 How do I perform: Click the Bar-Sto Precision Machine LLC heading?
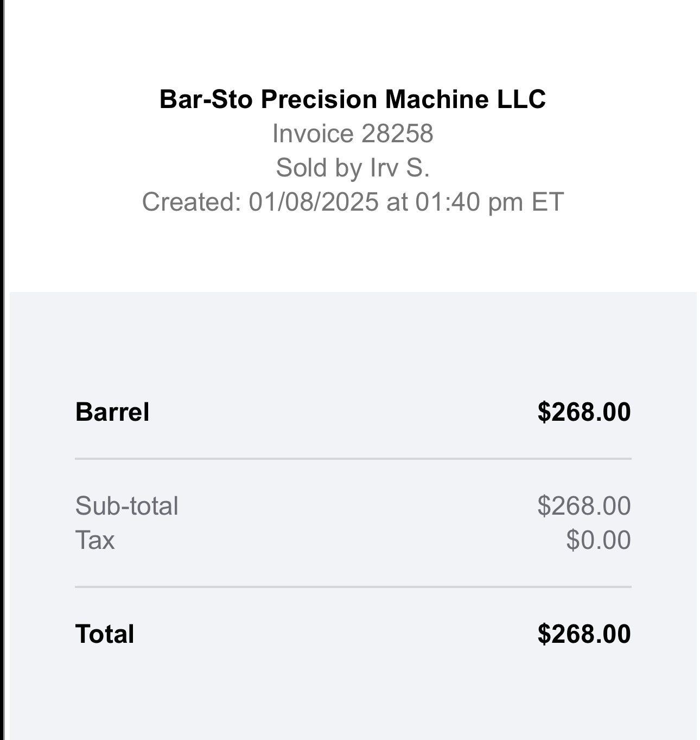[x=353, y=99]
